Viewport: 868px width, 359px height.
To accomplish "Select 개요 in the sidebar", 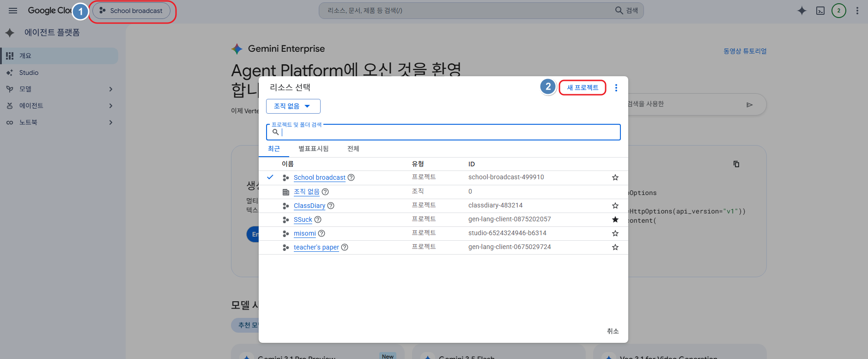I will pyautogui.click(x=59, y=56).
